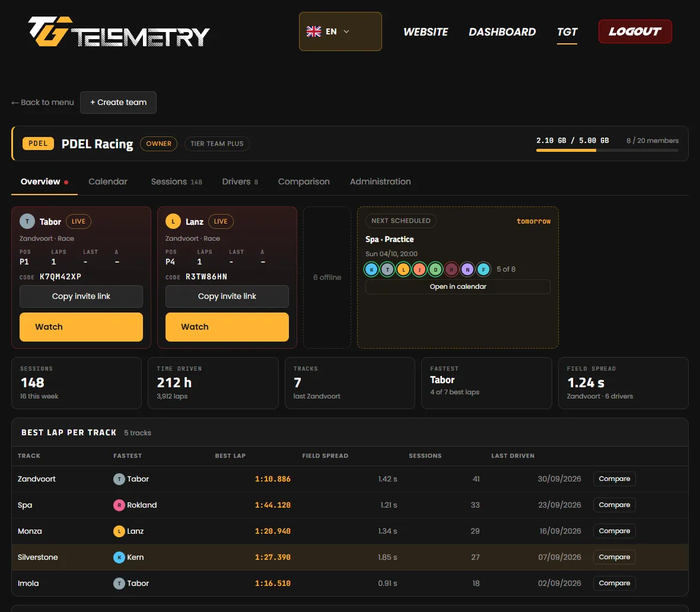
Task: Click Tabor's invite code K7QM42XP
Action: [61, 277]
